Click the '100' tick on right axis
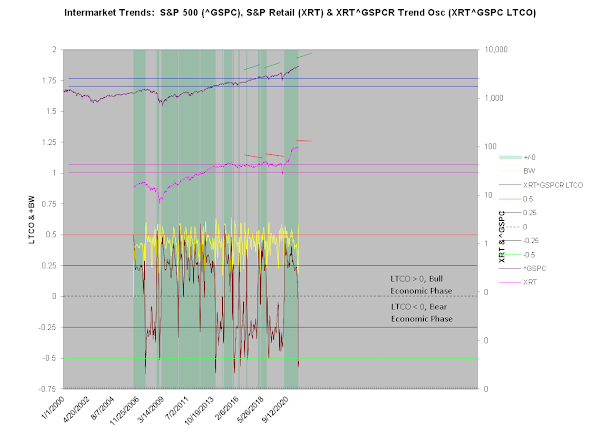Screen dimensions: 600x435 pos(490,147)
